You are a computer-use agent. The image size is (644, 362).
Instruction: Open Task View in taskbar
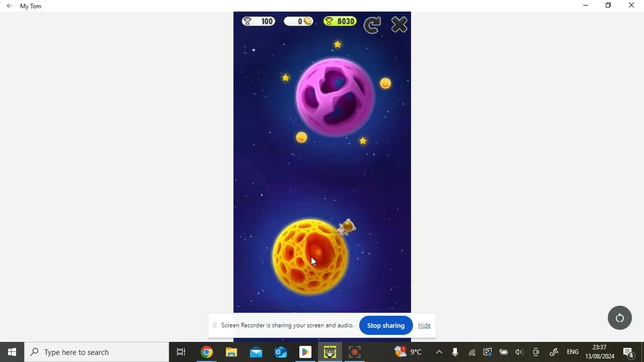click(181, 352)
